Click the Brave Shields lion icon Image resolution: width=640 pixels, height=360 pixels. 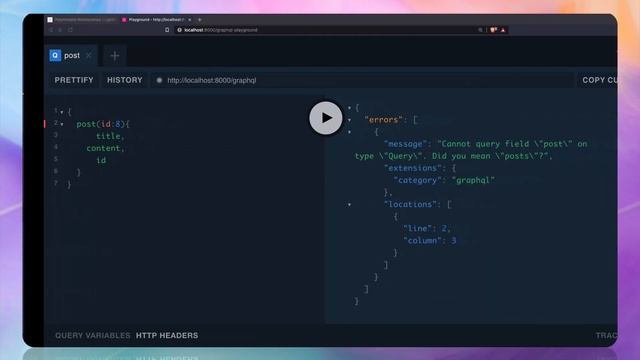click(x=493, y=30)
